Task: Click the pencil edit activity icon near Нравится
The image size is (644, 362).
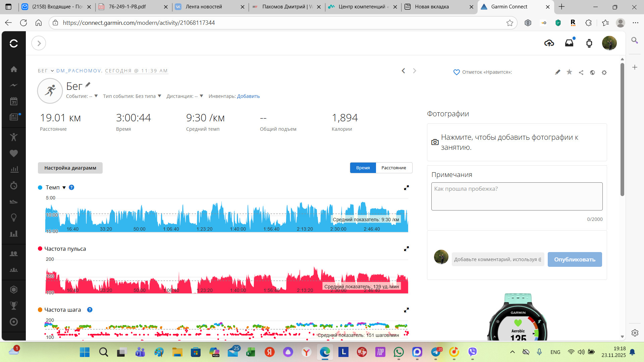Action: tap(557, 72)
